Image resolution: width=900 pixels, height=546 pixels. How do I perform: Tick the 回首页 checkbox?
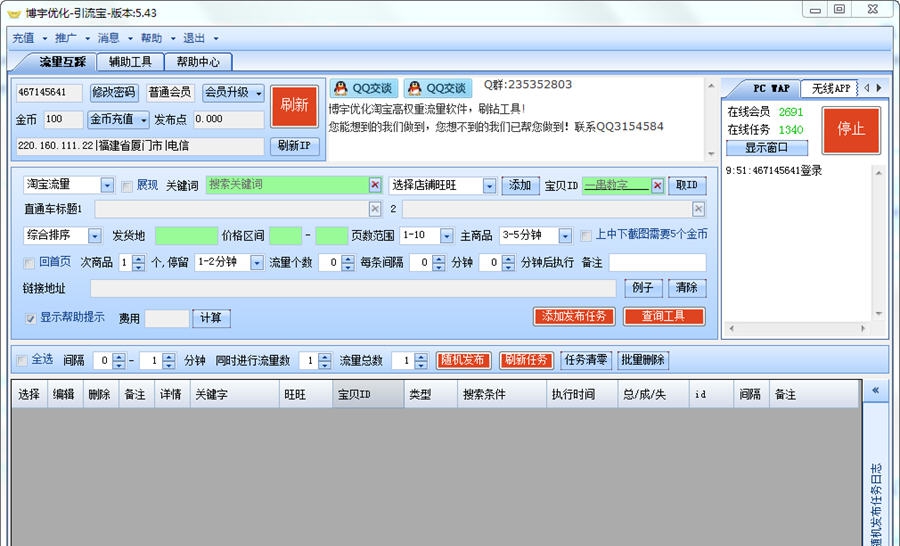[x=29, y=263]
